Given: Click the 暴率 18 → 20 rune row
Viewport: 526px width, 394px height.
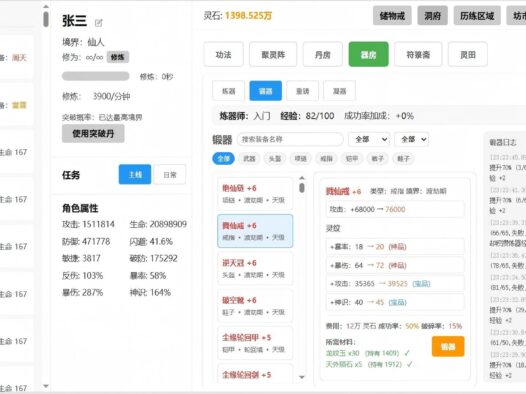Looking at the screenshot, I should coord(395,247).
